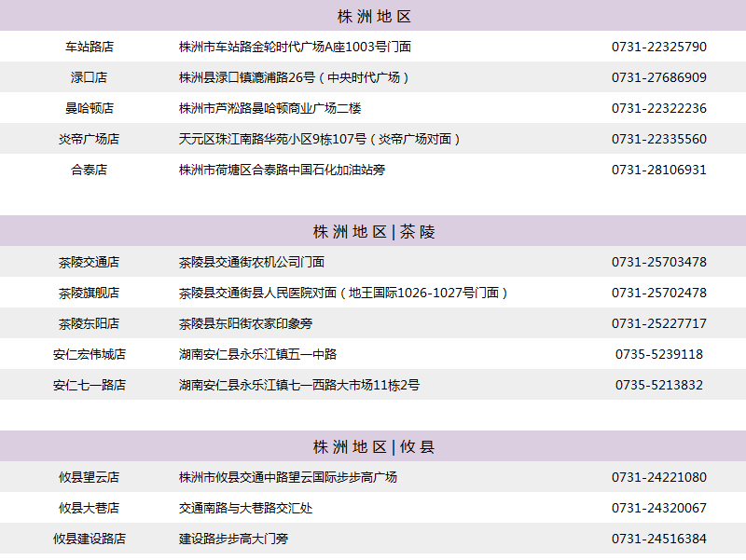This screenshot has height=560, width=746.
Task: Click phone number 0731-25227717
Action: tap(658, 323)
